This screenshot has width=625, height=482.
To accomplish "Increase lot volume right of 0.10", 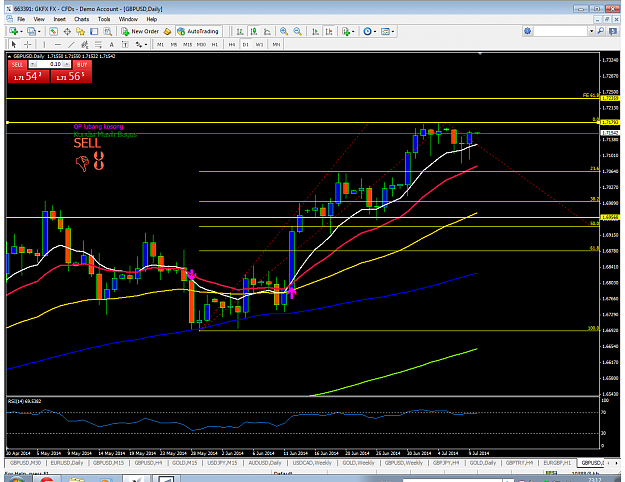I will pos(67,64).
